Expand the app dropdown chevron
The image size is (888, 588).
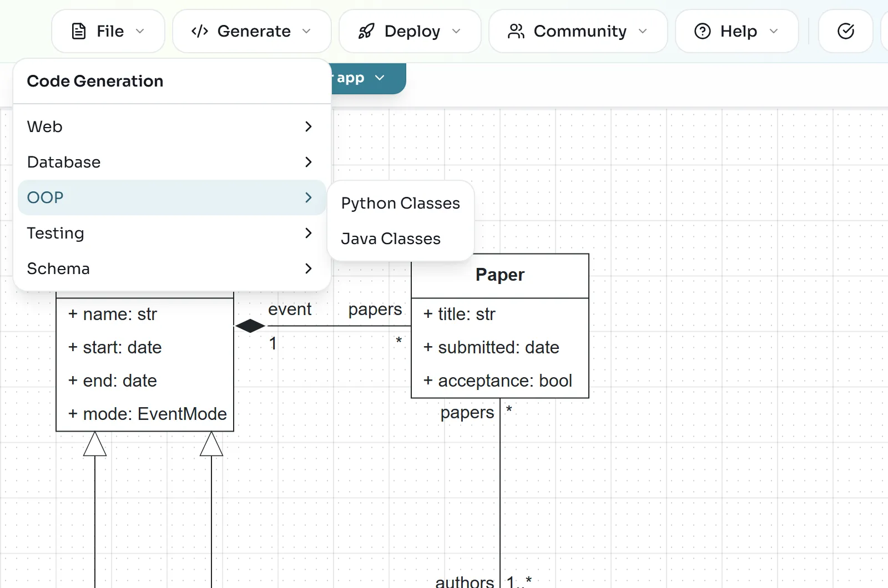[380, 78]
